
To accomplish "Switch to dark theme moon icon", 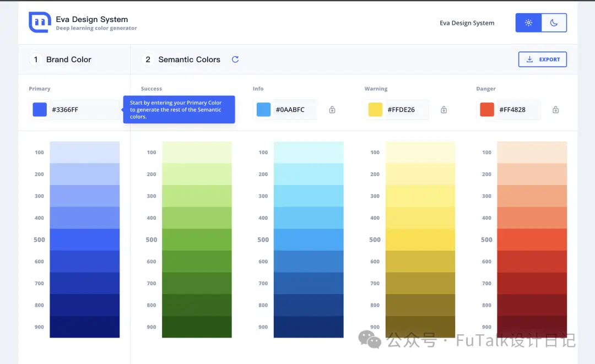I will (554, 23).
